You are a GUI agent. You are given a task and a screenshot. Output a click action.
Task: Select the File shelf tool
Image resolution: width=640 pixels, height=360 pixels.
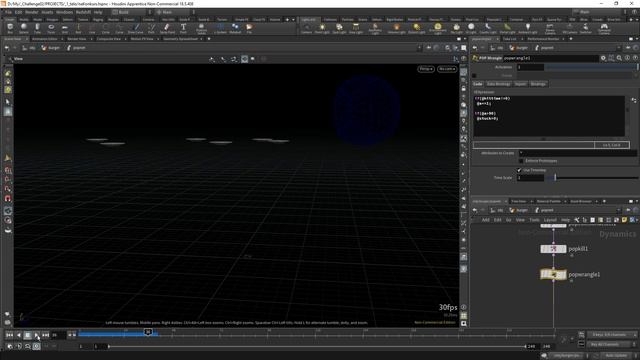tap(249, 28)
